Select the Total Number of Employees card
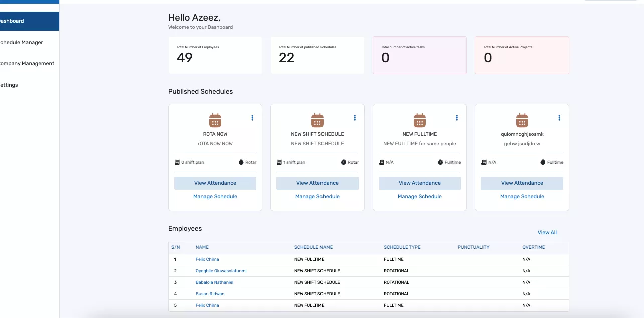 (x=215, y=55)
